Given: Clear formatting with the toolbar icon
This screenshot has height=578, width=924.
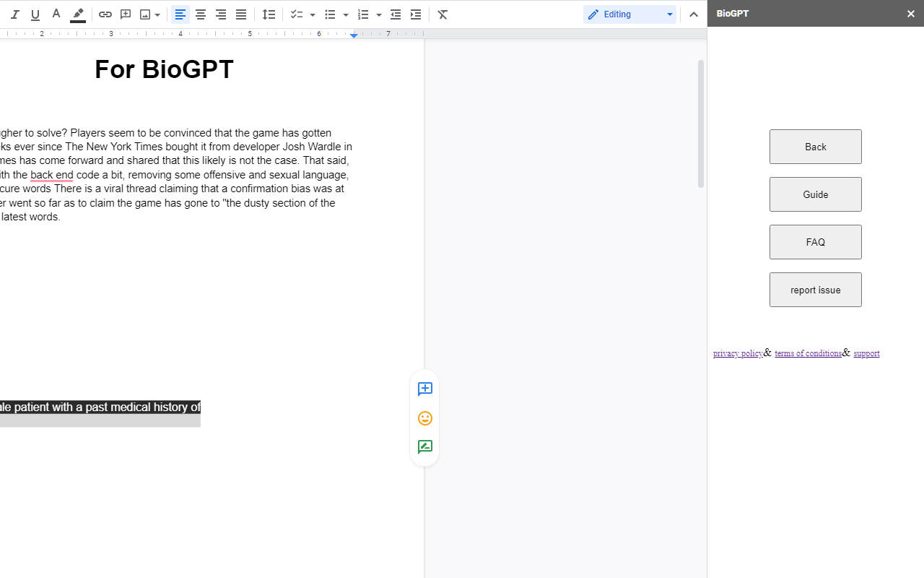Looking at the screenshot, I should coord(443,14).
